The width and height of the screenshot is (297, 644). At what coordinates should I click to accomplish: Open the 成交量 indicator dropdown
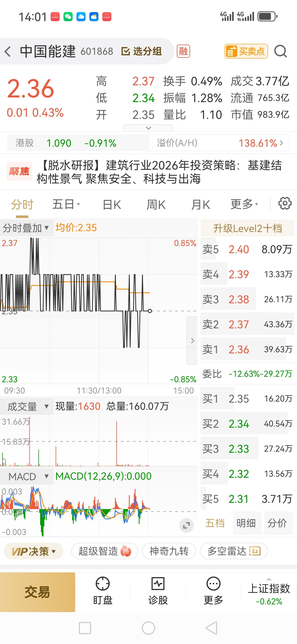coord(26,406)
